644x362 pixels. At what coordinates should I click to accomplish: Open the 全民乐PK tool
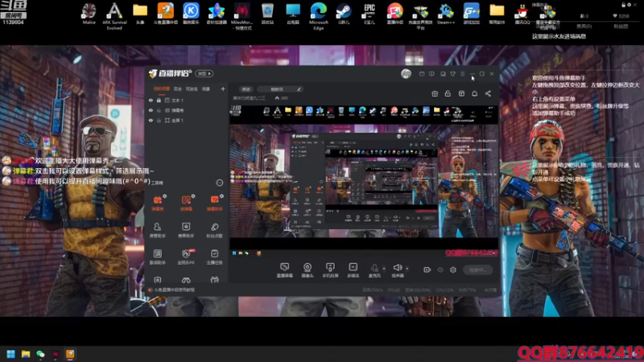point(186,257)
